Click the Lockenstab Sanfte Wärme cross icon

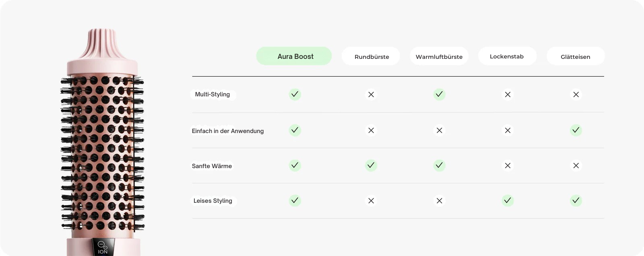(508, 165)
